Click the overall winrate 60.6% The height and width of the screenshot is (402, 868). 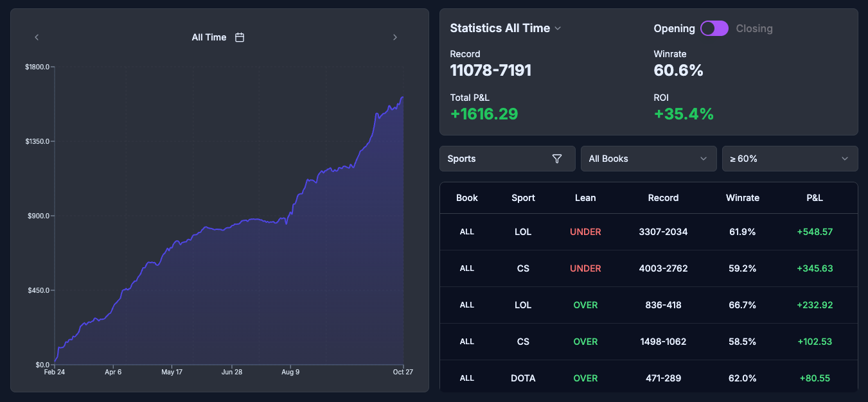click(678, 71)
